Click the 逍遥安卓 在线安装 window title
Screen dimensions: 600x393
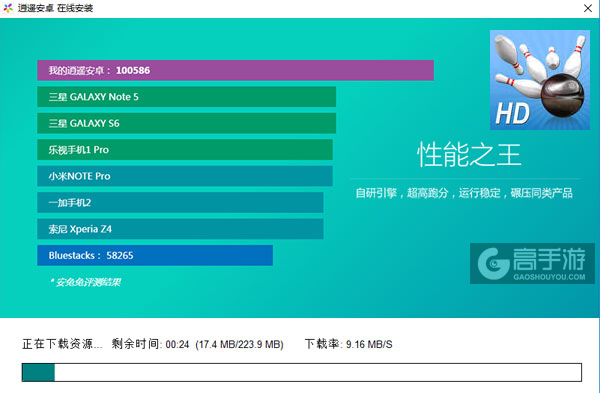coord(55,8)
